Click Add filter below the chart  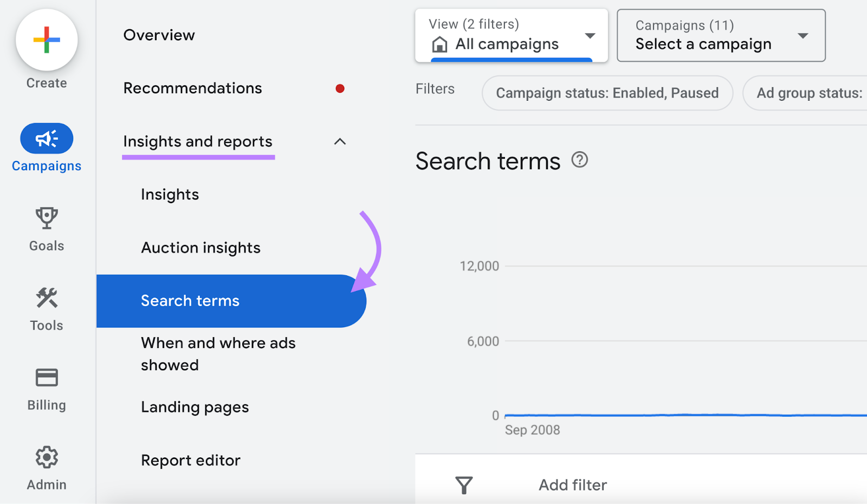(572, 485)
